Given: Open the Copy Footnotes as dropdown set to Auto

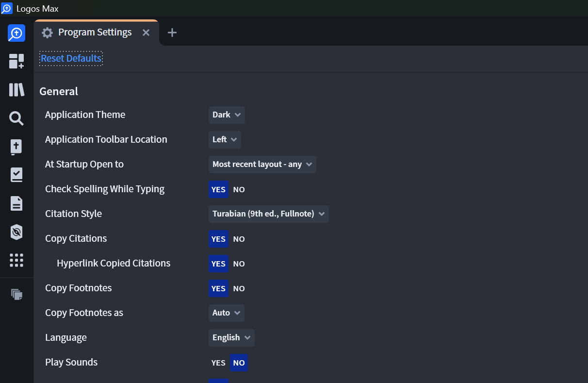Looking at the screenshot, I should 227,313.
